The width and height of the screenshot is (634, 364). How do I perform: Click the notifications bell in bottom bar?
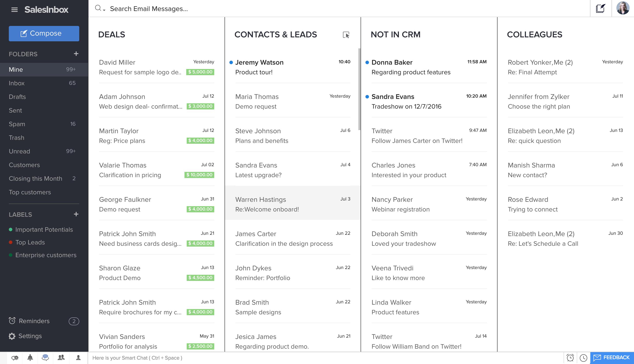coord(30,358)
